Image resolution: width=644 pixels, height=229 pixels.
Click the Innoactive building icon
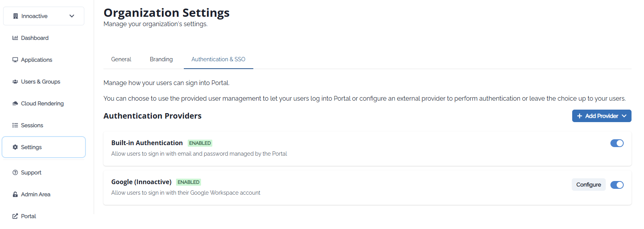pyautogui.click(x=16, y=16)
